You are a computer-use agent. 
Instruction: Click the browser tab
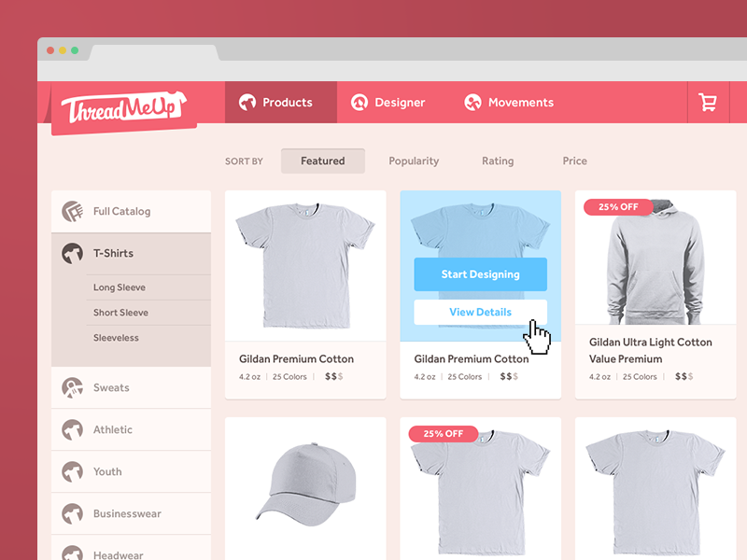click(154, 52)
